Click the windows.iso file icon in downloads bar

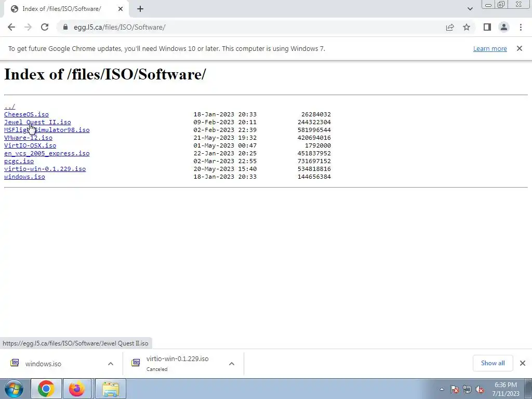click(x=15, y=363)
